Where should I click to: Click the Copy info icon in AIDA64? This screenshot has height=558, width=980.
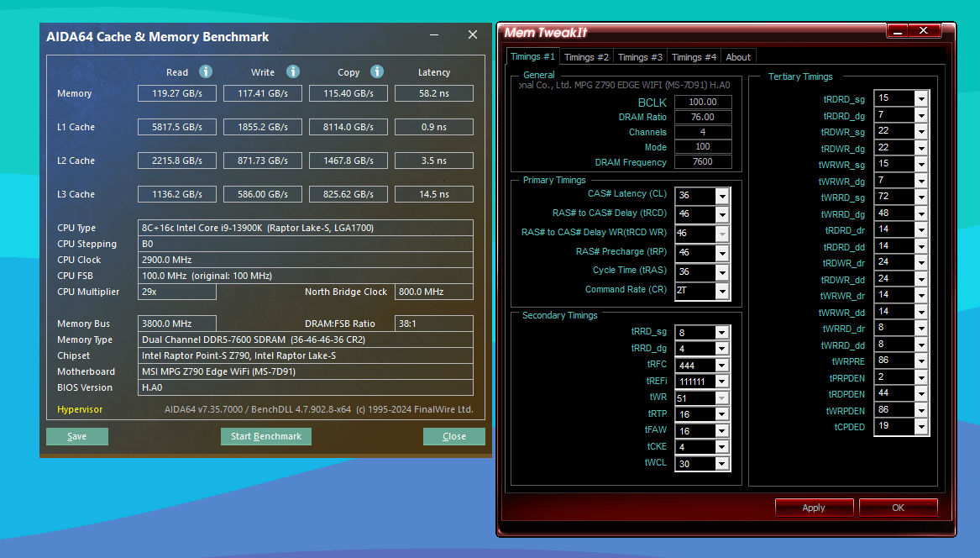[377, 72]
